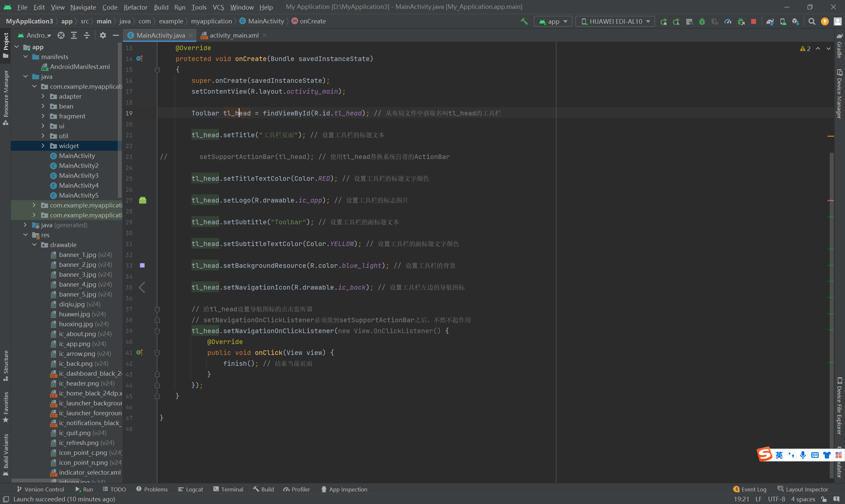Screen dimensions: 845x504
Task: Click the Sync Project with Gradle elephant icon
Action: pos(769,21)
